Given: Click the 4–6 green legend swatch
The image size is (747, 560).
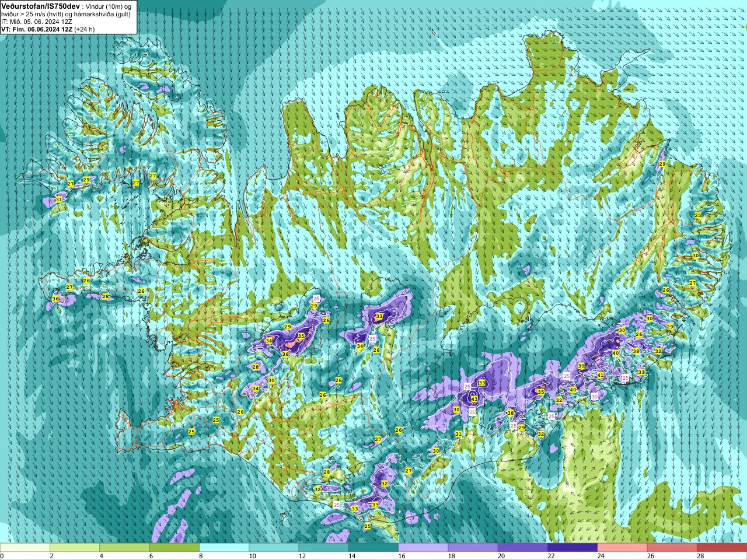Looking at the screenshot, I should 124,548.
